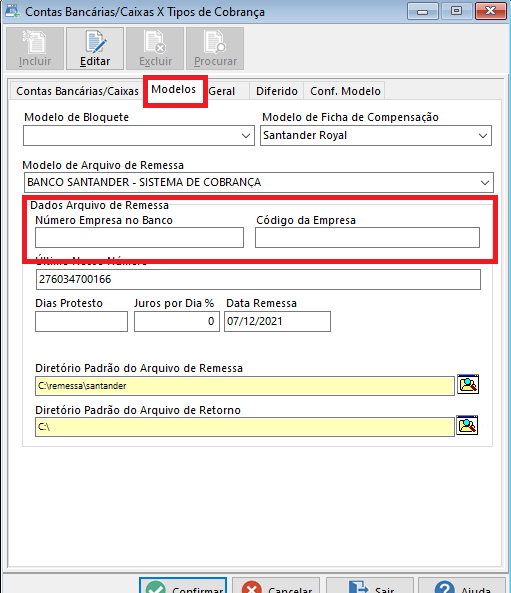Click the Editar toolbar button
Viewport: 511px width, 593px height.
[95, 48]
